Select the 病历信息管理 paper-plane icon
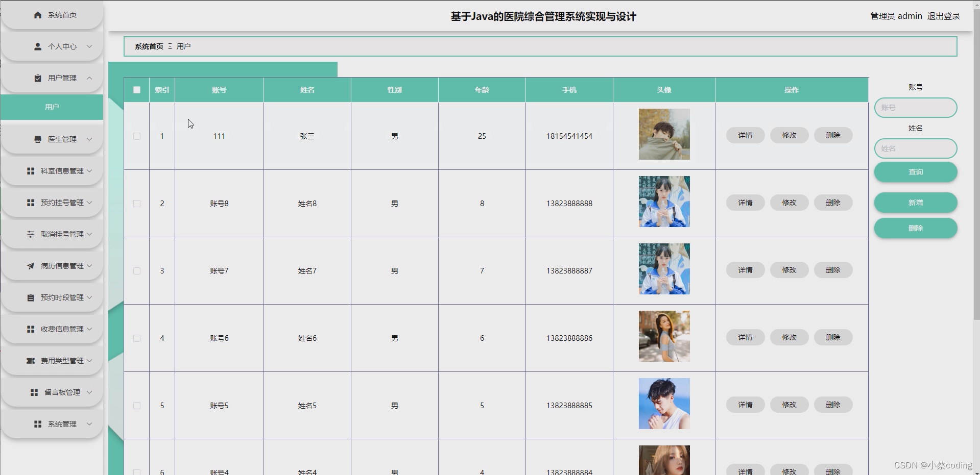The width and height of the screenshot is (980, 475). pyautogui.click(x=30, y=265)
